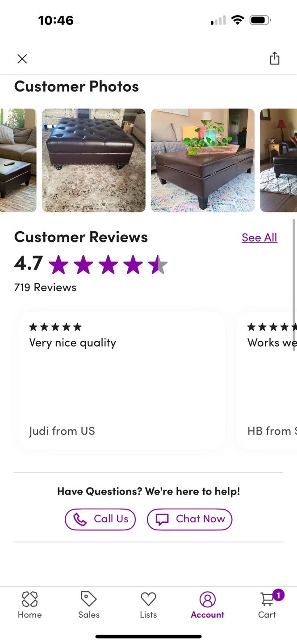The width and height of the screenshot is (297, 644).
Task: View tufted ottoman customer photo
Action: (x=94, y=160)
